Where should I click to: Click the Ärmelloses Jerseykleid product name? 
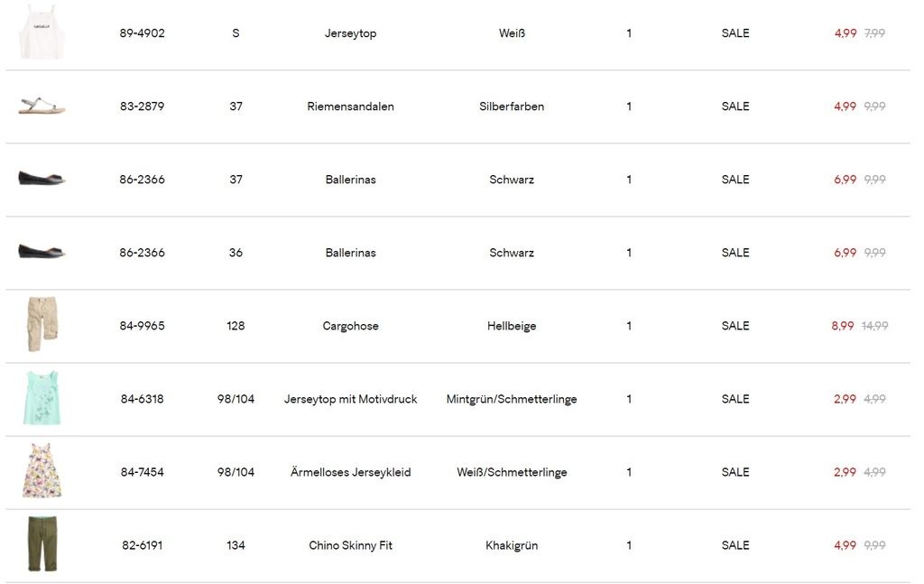pyautogui.click(x=350, y=472)
